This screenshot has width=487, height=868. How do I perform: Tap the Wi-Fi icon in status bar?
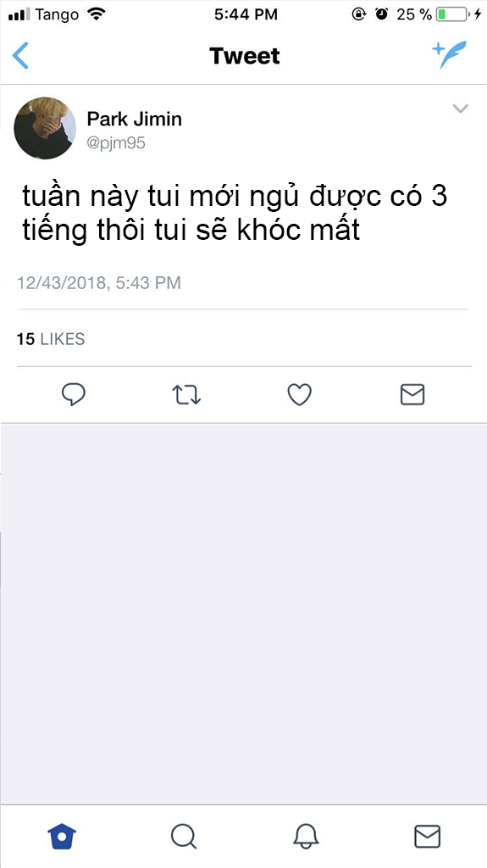[97, 14]
